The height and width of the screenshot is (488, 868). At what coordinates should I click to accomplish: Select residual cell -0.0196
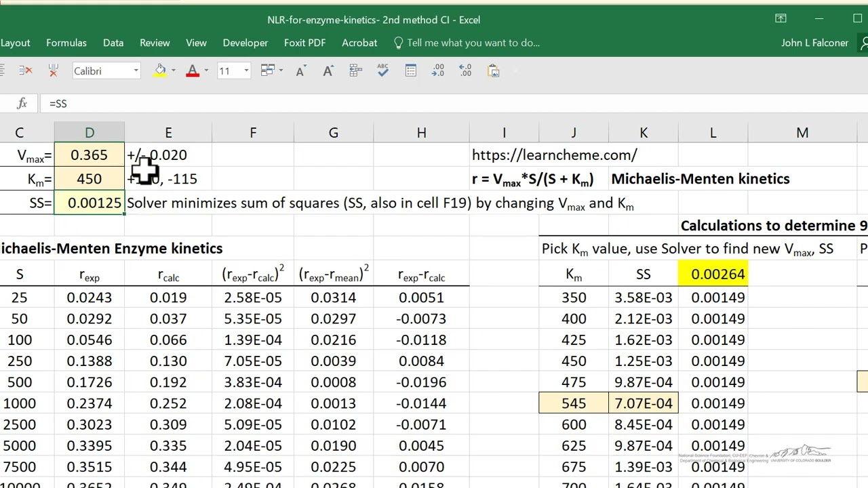coord(421,382)
